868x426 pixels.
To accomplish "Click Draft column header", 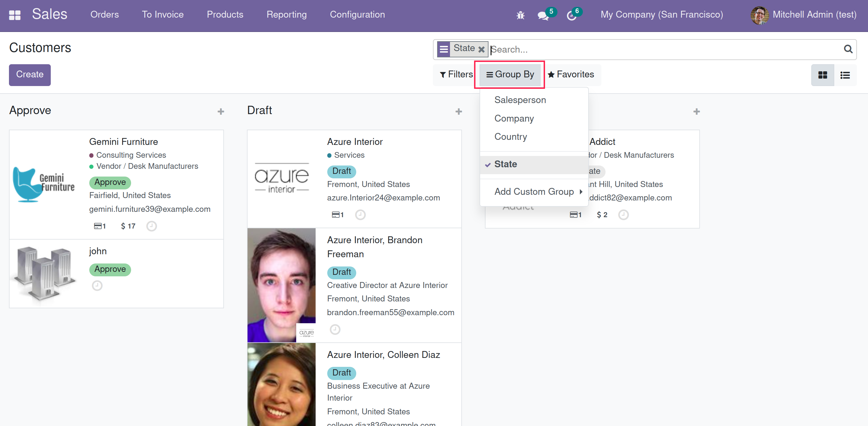I will 259,110.
